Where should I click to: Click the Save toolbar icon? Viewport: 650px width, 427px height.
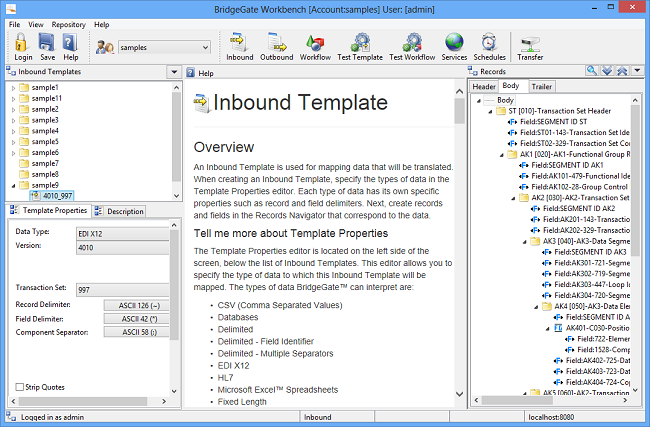pyautogui.click(x=47, y=41)
